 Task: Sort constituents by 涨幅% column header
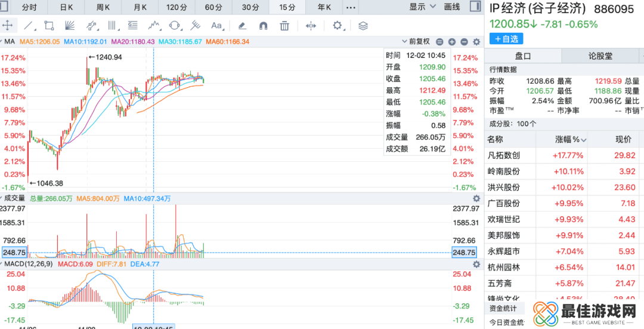570,139
